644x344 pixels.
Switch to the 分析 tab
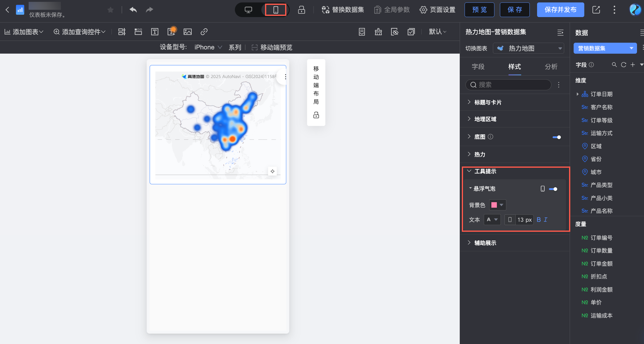[x=551, y=66]
